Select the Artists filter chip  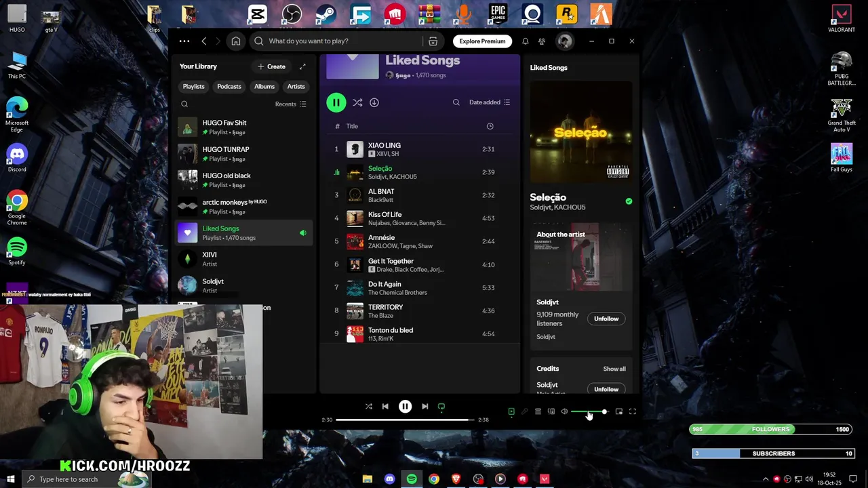coord(296,87)
